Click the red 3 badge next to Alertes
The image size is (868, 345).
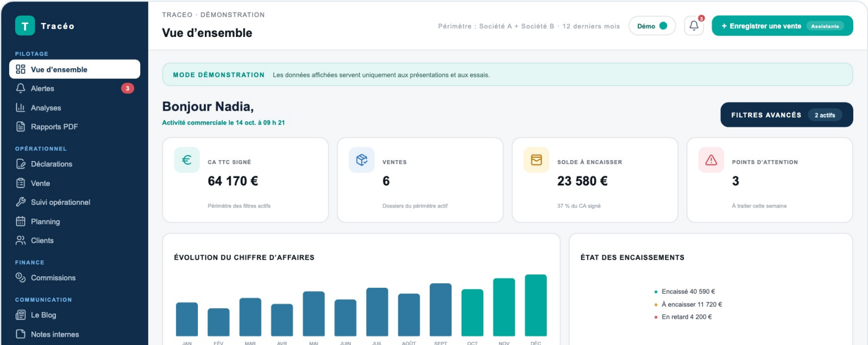coord(128,88)
